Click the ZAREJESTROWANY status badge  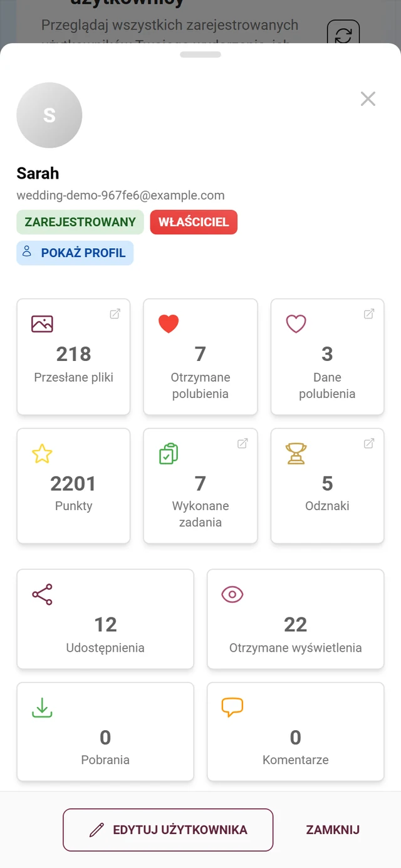pos(80,222)
